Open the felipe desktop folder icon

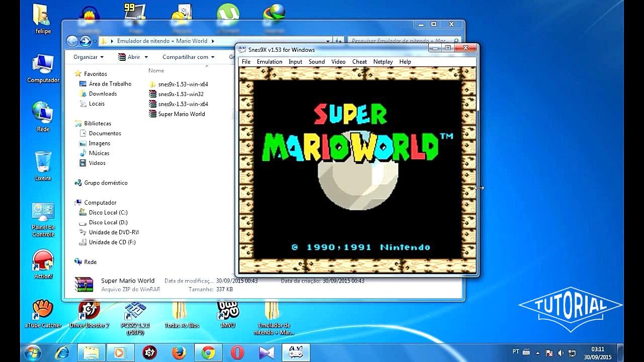click(43, 19)
